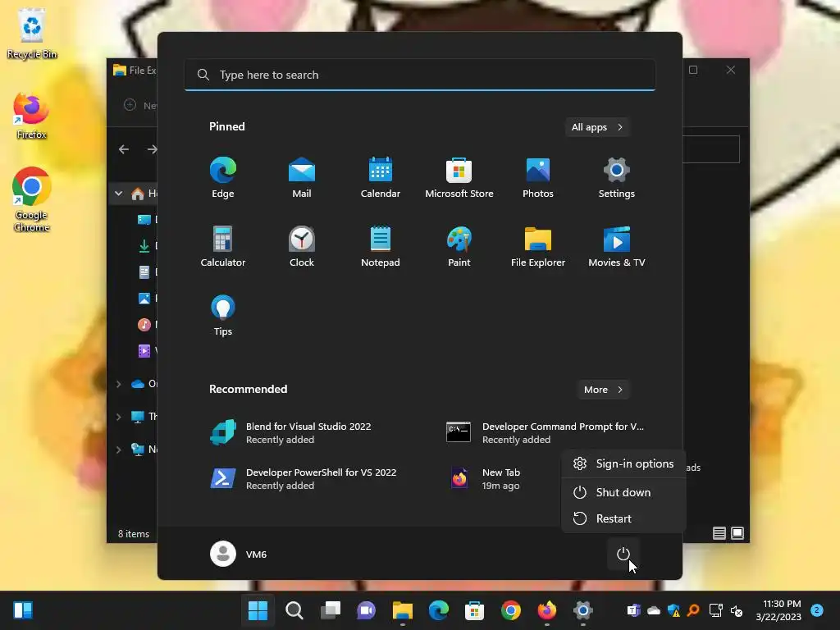Open Chrome on the taskbar

click(x=511, y=610)
